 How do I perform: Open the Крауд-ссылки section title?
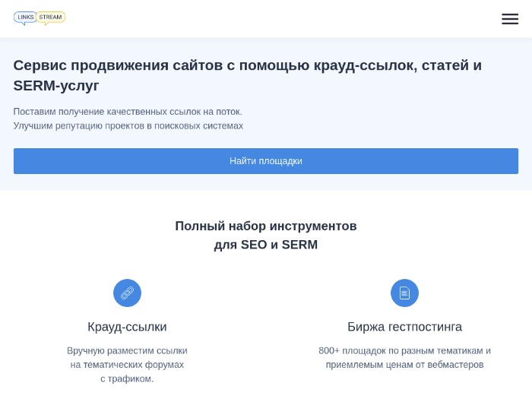click(127, 327)
